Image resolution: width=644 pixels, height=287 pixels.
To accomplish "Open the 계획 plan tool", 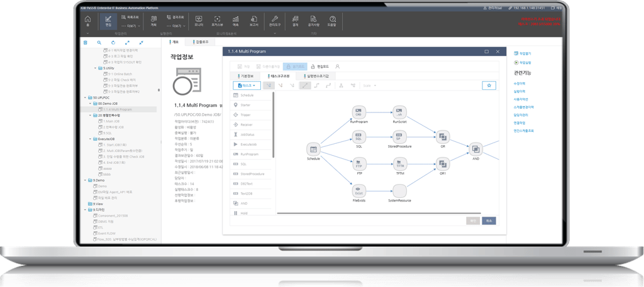I will [153, 21].
